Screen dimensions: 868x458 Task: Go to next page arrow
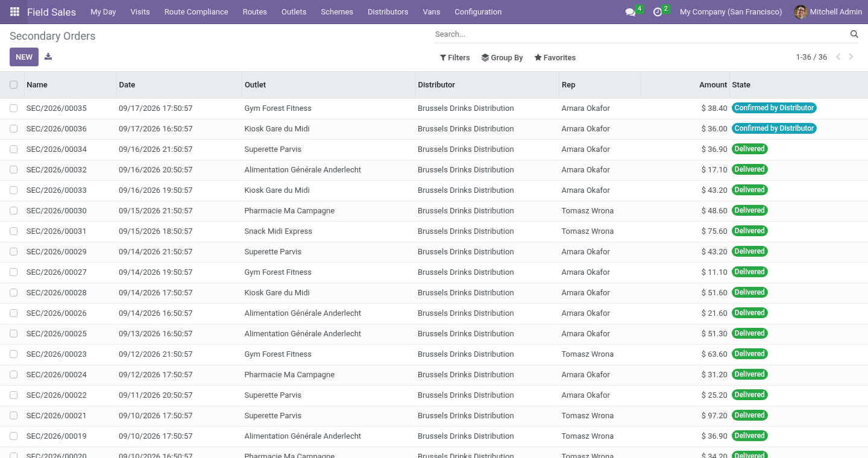(851, 57)
